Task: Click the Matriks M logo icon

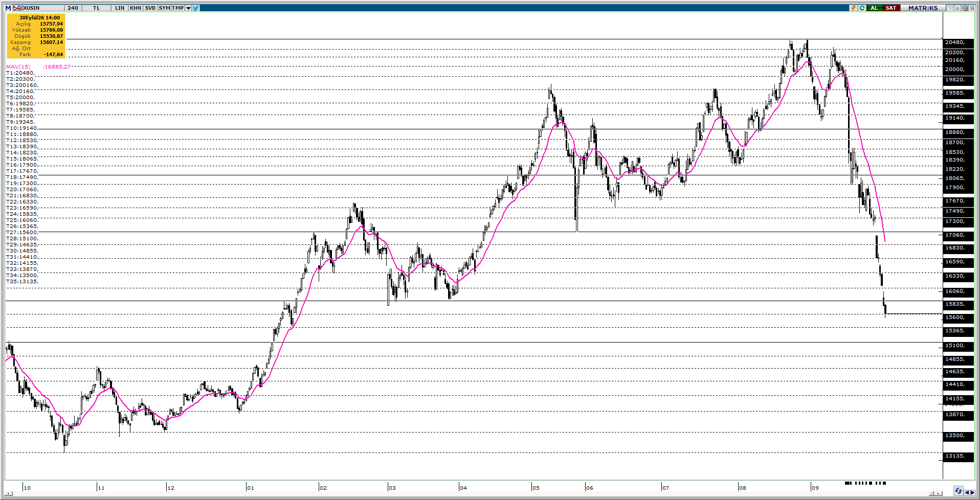Action: (x=8, y=8)
